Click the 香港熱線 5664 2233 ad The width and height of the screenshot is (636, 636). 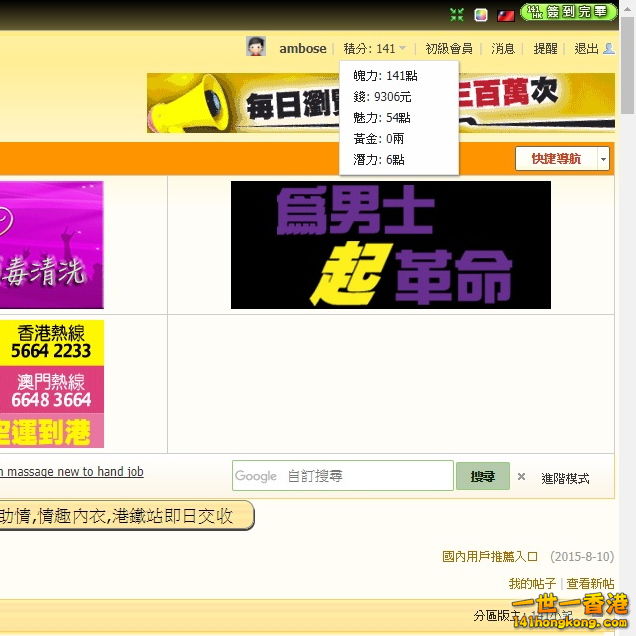pos(52,343)
